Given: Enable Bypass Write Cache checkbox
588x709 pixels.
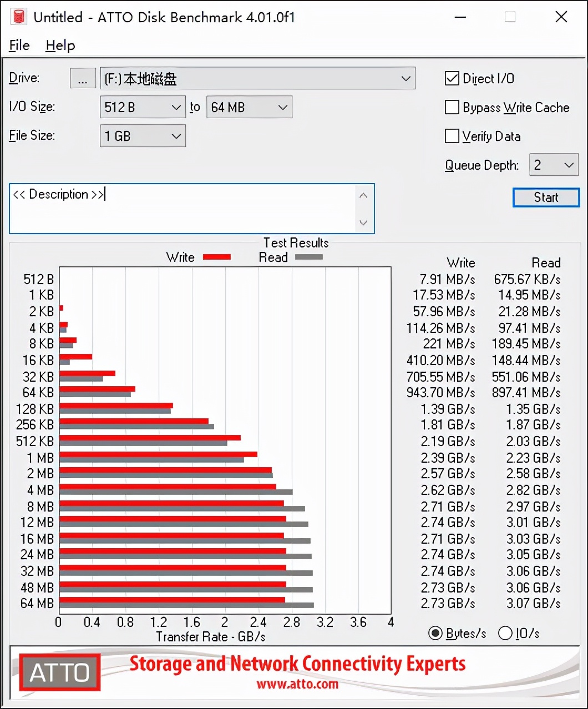Looking at the screenshot, I should 452,107.
